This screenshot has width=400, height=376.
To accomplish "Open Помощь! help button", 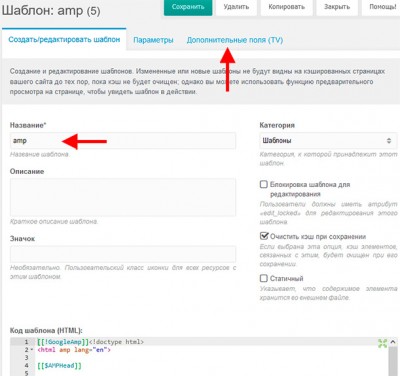I will coord(382,7).
